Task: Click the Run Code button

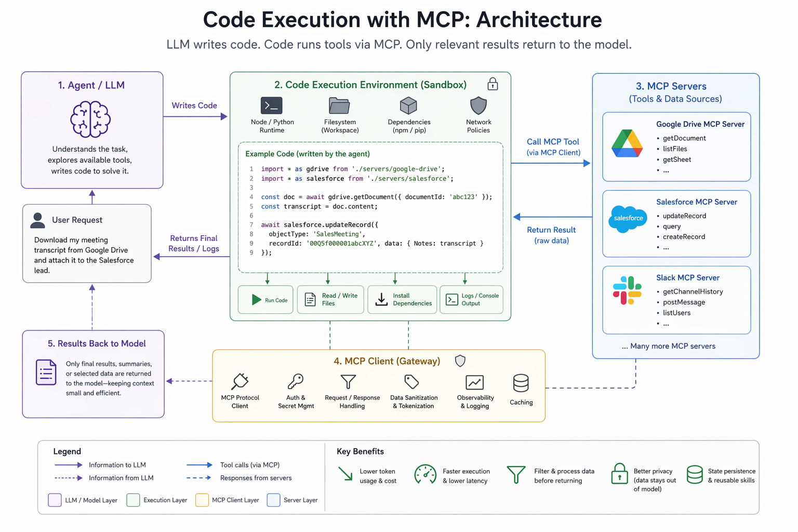Action: coord(265,300)
